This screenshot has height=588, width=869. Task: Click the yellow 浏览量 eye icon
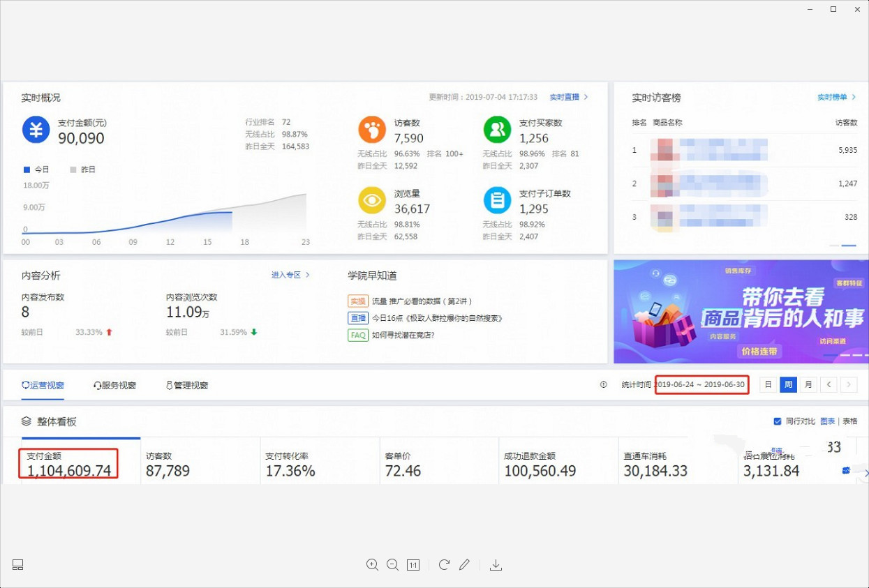[371, 202]
